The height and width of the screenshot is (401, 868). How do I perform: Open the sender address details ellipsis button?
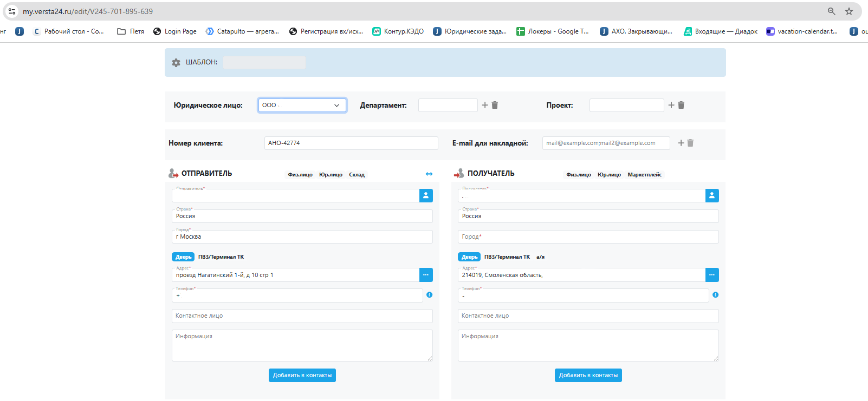pos(426,275)
